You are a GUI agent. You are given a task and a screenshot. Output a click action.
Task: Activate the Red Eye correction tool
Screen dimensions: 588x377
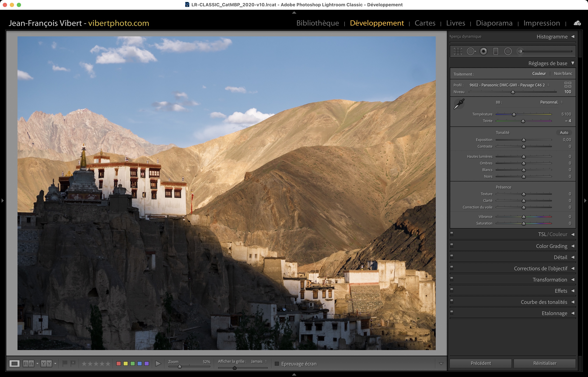[483, 51]
